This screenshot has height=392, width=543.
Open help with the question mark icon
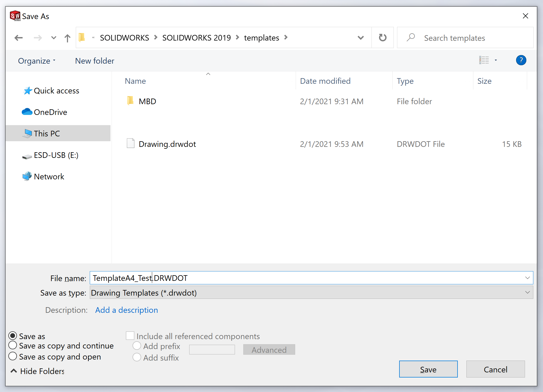521,60
